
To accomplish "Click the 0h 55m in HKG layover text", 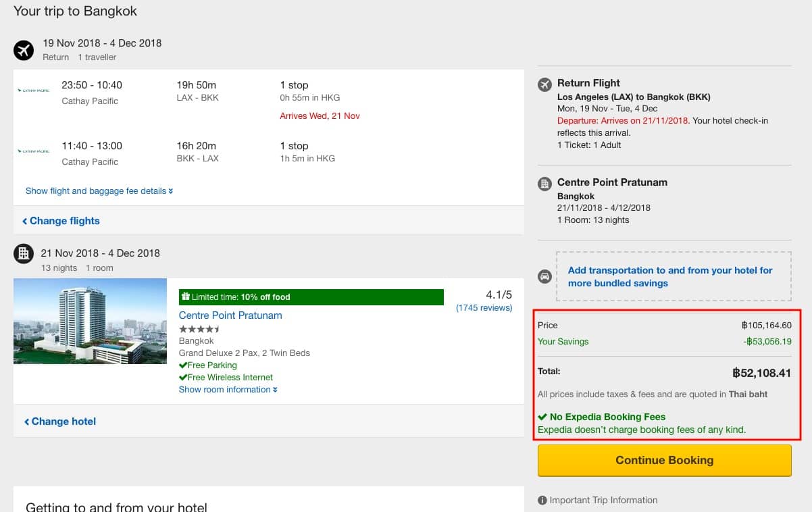I will (x=309, y=98).
